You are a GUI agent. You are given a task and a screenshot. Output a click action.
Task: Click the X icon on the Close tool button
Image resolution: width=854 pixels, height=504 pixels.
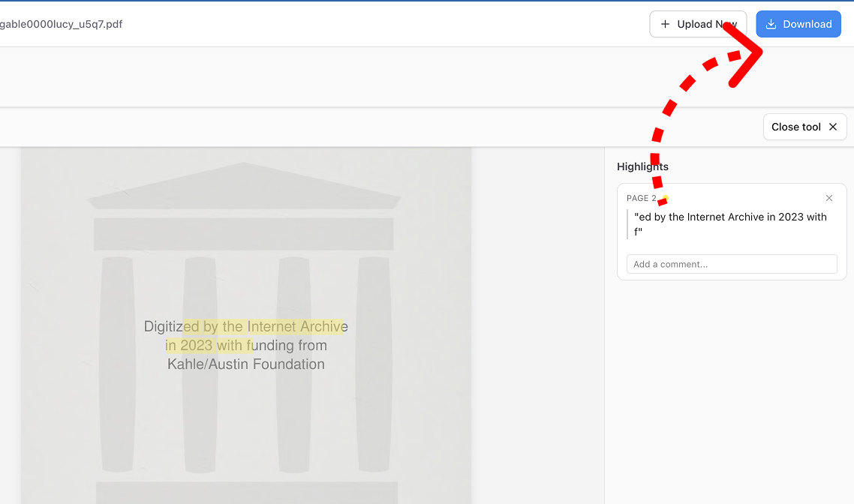(833, 126)
